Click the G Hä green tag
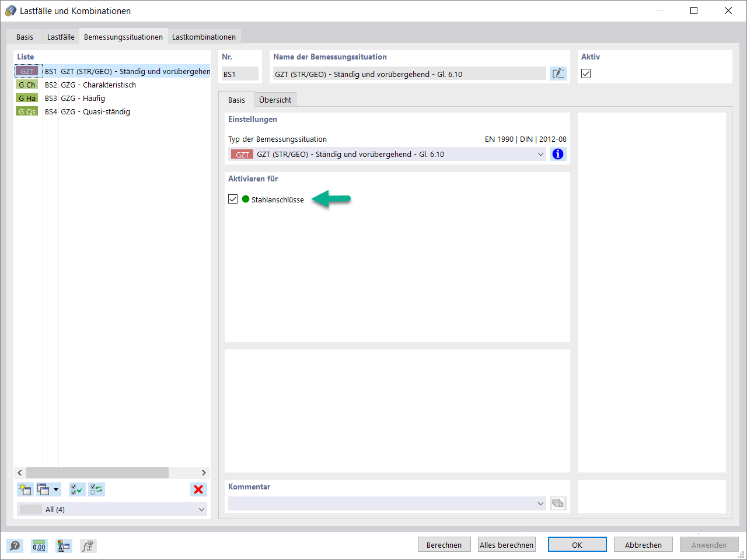This screenshot has width=747, height=560. (x=27, y=98)
